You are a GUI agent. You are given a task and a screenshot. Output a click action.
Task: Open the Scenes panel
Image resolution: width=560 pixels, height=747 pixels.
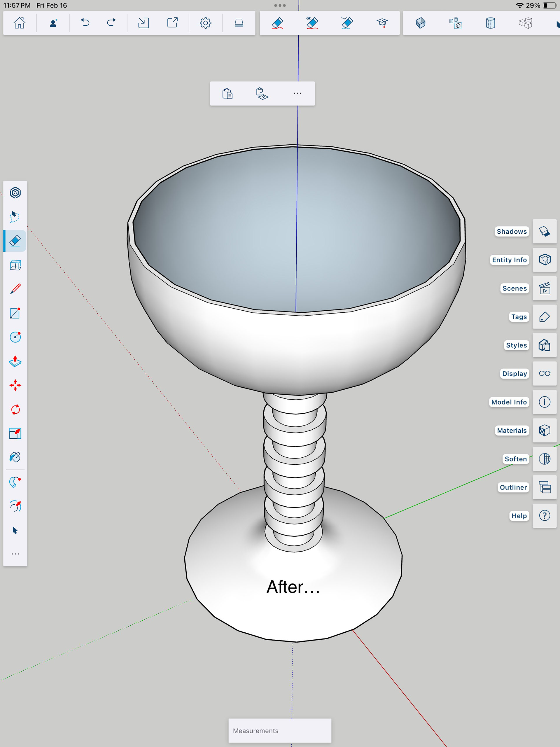click(x=545, y=288)
